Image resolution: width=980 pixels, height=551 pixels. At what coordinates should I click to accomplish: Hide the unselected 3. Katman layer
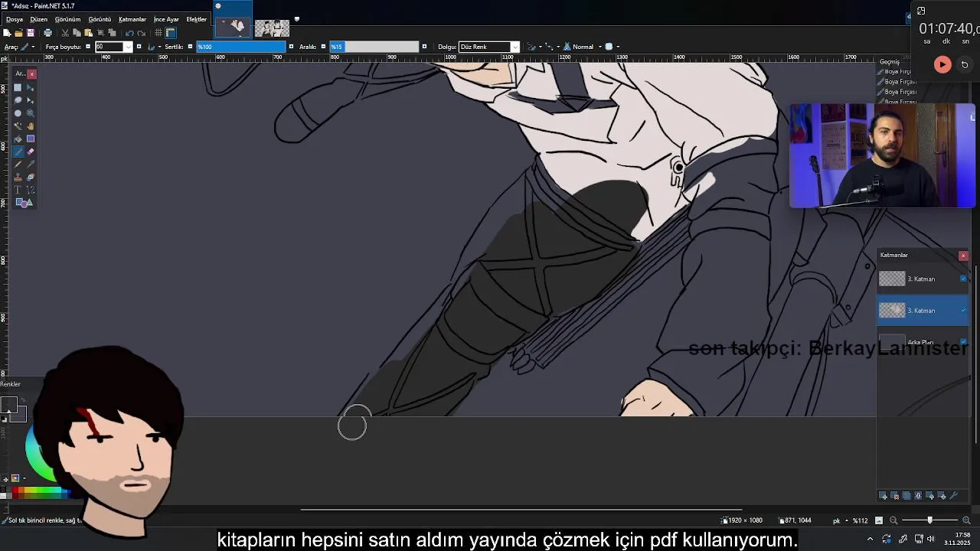click(963, 279)
